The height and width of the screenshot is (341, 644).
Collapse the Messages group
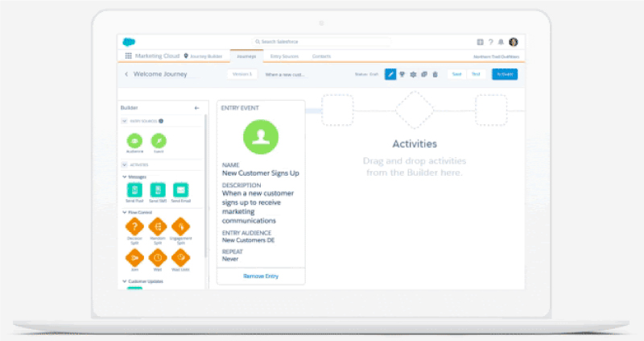click(x=125, y=177)
